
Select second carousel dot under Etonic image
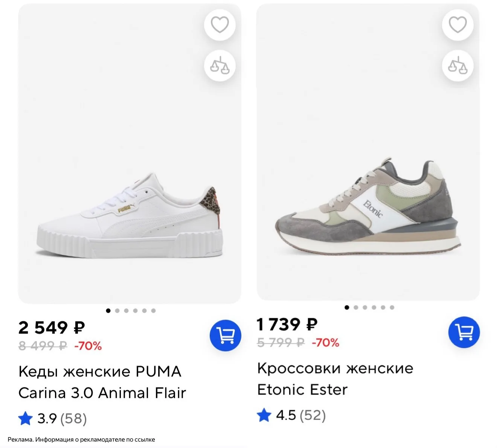coord(356,308)
